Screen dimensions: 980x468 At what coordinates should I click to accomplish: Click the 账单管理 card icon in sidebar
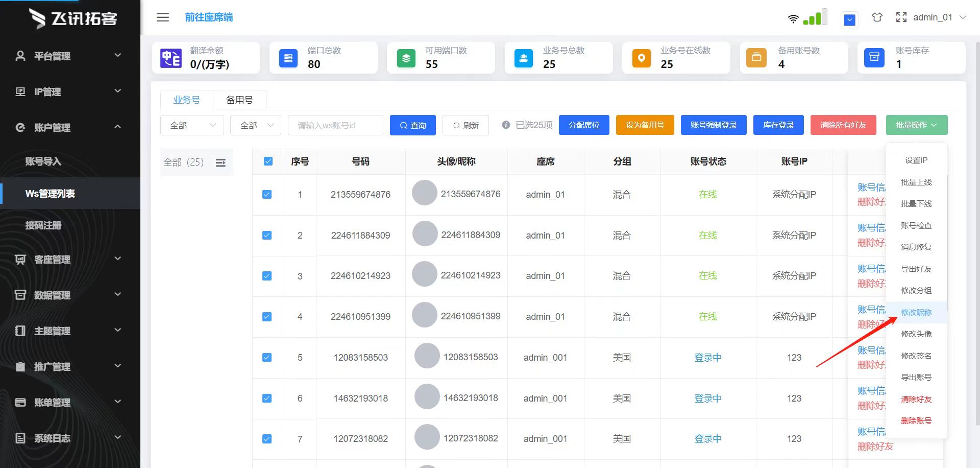tap(20, 402)
